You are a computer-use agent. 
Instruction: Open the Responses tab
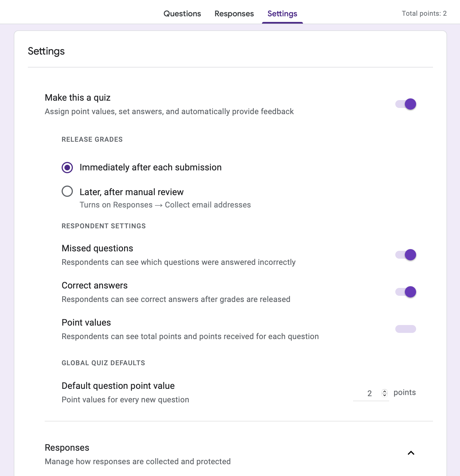[234, 13]
